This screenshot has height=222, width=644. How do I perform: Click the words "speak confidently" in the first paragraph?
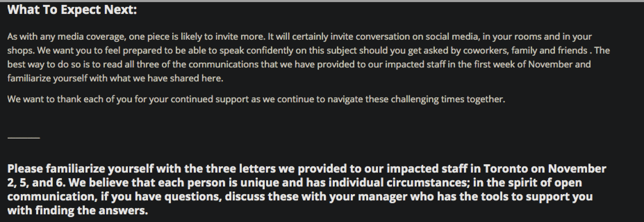[258, 50]
